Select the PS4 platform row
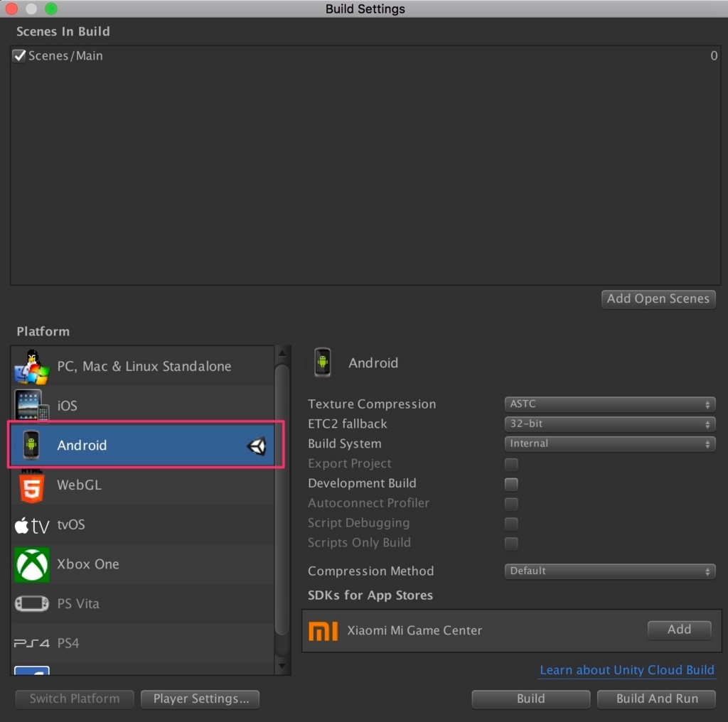The image size is (728, 722). 142,643
